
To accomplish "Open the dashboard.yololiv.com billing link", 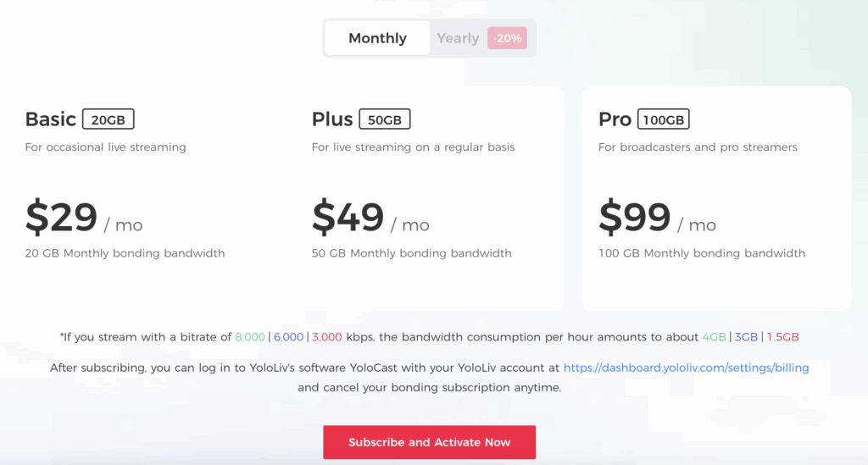I will [686, 368].
